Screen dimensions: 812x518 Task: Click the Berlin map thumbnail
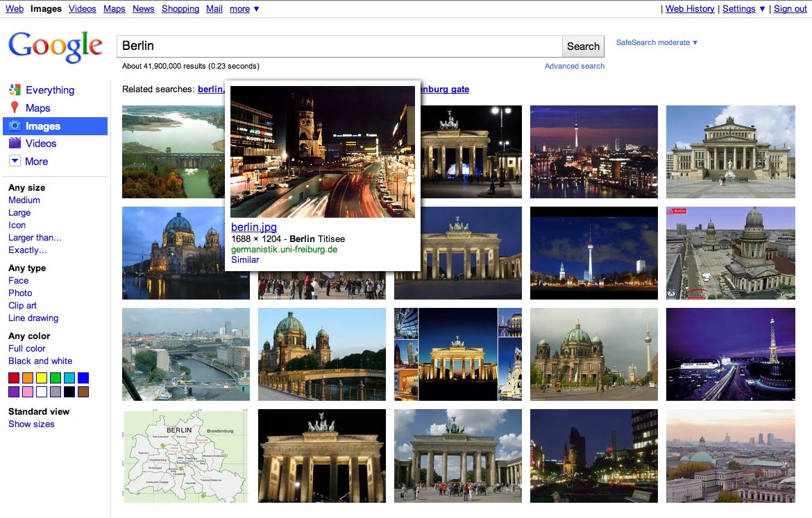pyautogui.click(x=185, y=456)
